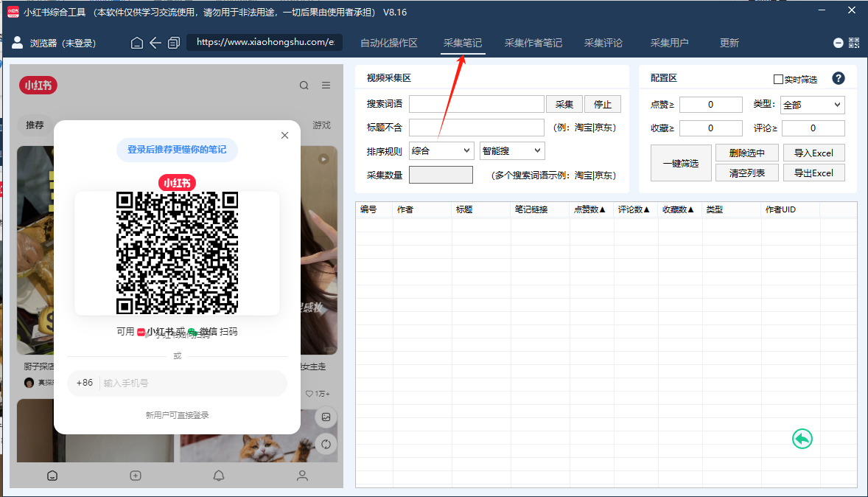Screen dimensions: 868x497
Task: Open the profile icon in bottom navigation
Action: coord(302,476)
